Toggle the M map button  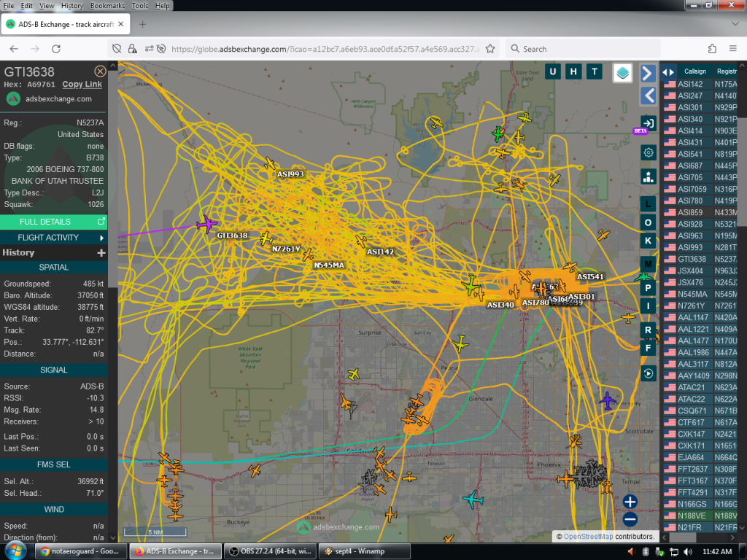(648, 264)
